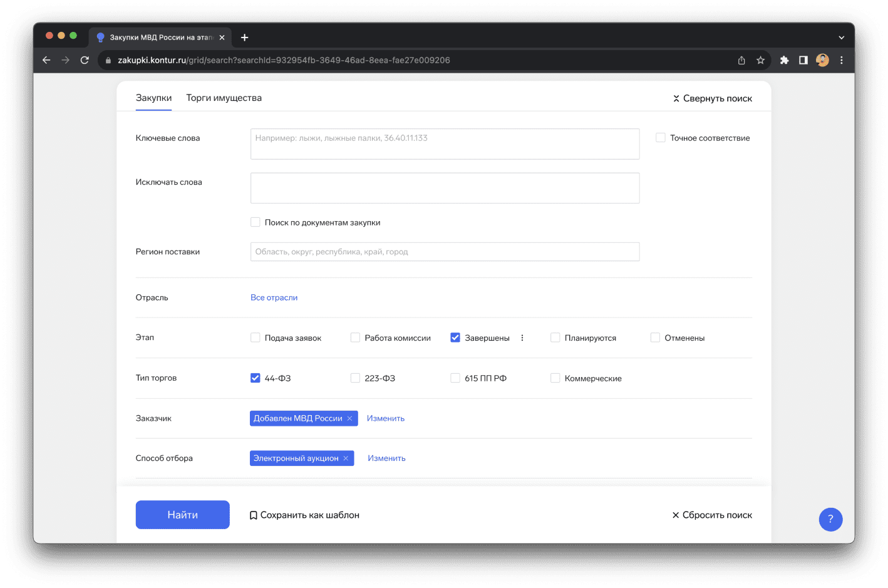Click into the Регион поставки field

(445, 252)
